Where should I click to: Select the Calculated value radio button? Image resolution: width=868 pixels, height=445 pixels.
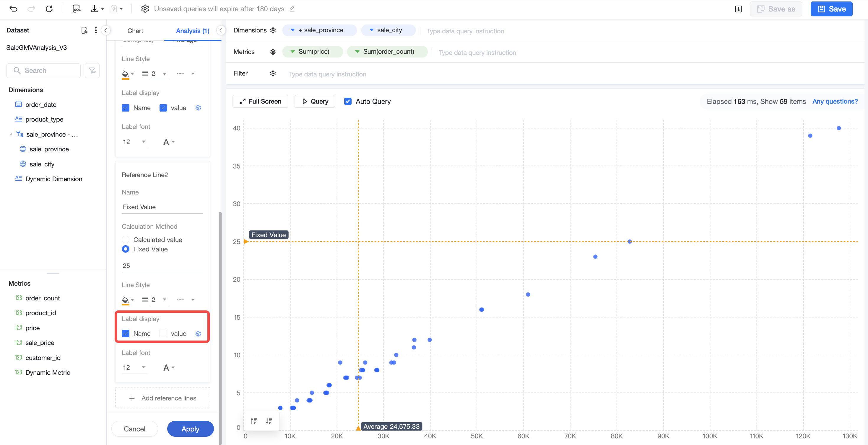pos(125,240)
